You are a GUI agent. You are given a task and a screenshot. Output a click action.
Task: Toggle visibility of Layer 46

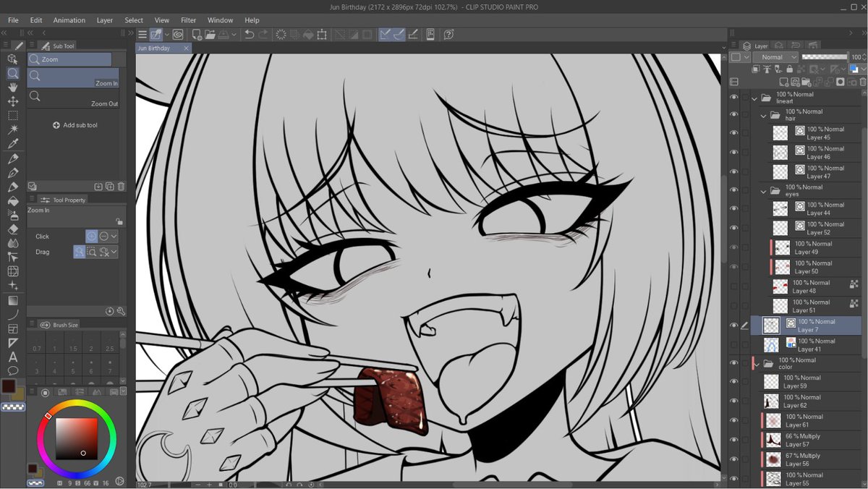point(734,153)
